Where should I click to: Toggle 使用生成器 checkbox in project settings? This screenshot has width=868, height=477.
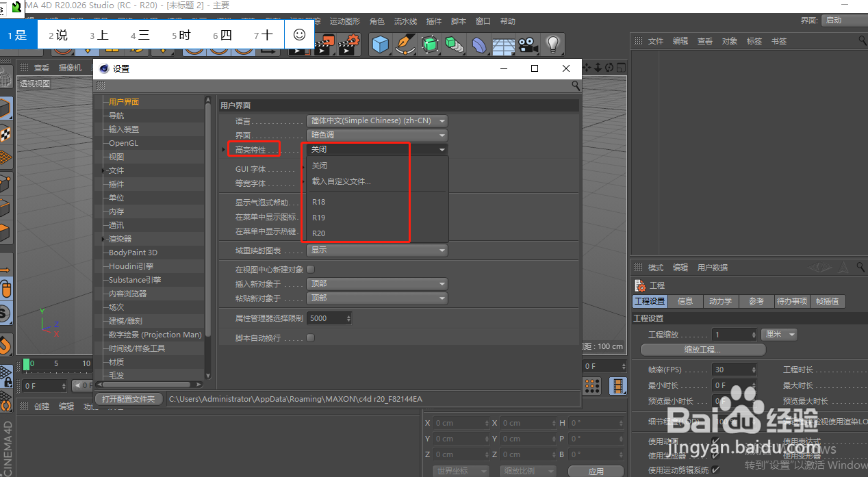coord(715,456)
